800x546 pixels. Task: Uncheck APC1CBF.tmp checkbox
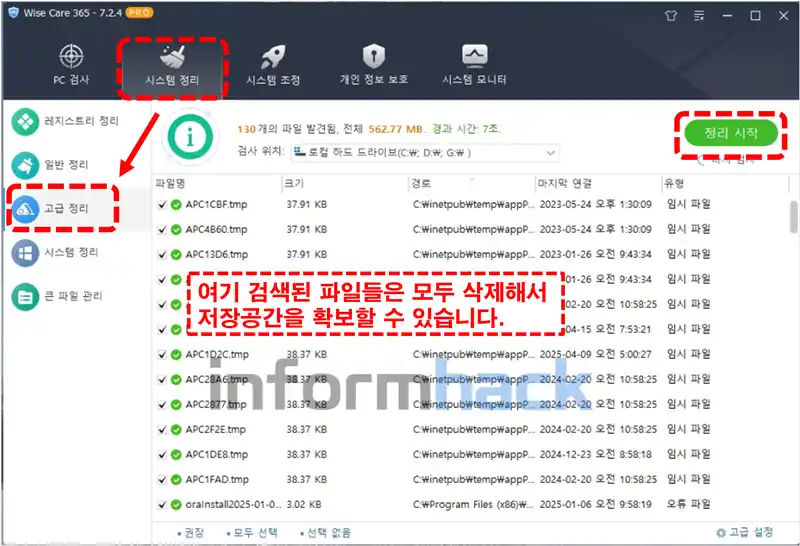162,205
